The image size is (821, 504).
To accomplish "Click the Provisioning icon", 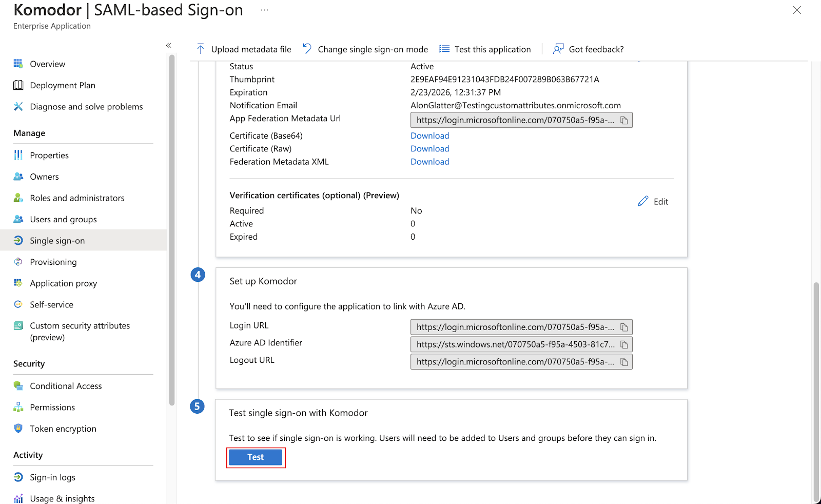I will tap(18, 262).
